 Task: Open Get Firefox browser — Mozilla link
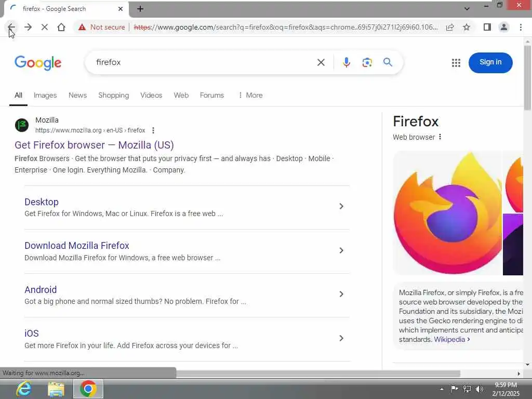click(x=94, y=145)
